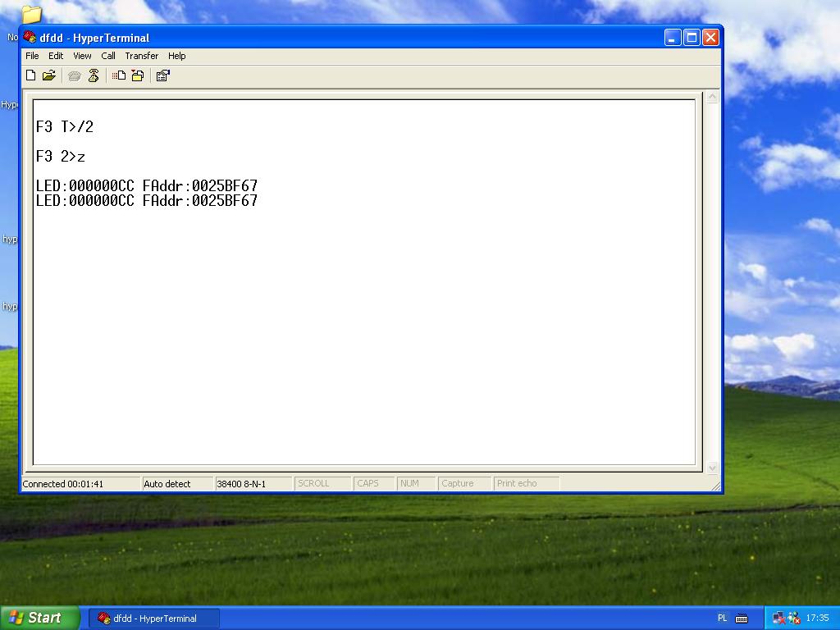Image resolution: width=840 pixels, height=630 pixels.
Task: Click '38400 8-N-1' status bar entry
Action: click(x=241, y=484)
